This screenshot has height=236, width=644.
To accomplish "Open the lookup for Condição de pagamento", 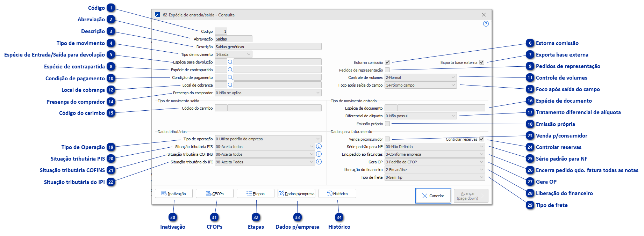I will (x=230, y=77).
